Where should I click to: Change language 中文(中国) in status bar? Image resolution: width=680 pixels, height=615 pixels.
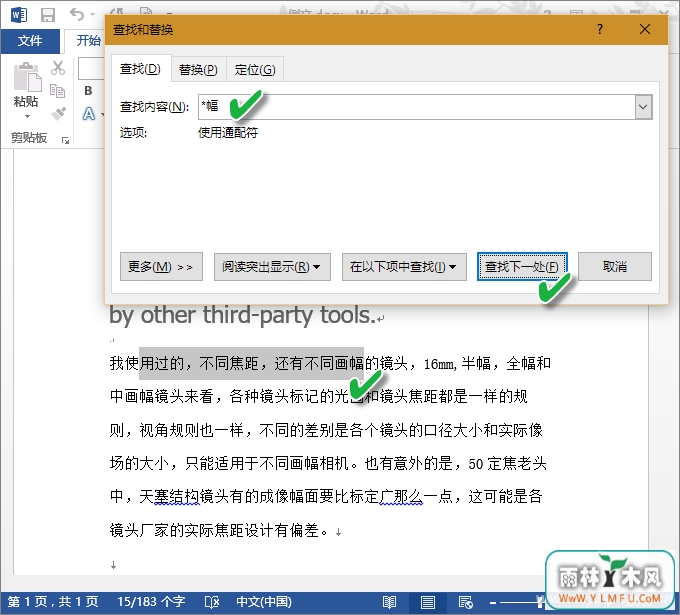coord(264,602)
